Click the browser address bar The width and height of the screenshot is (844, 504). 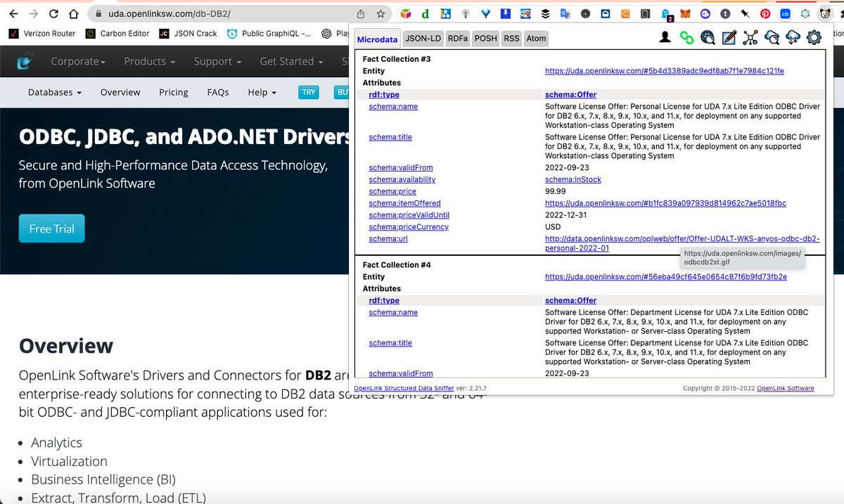click(211, 13)
